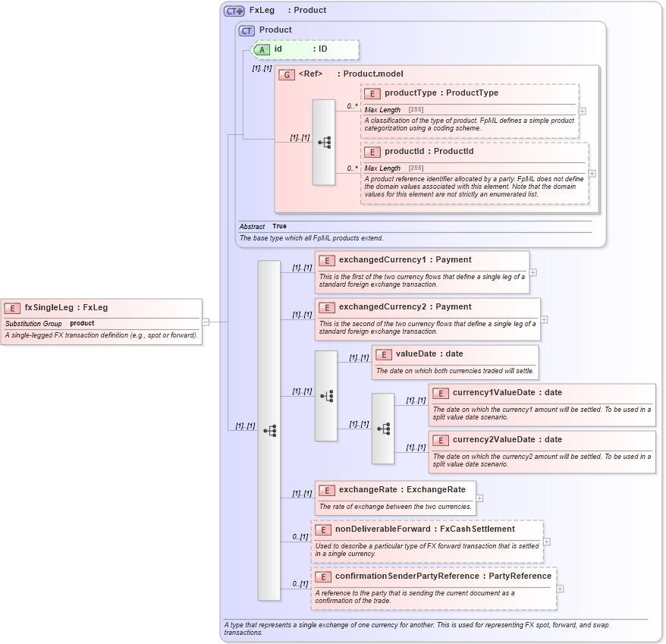Click the 'exchangedCurrency2 : Payment' label
Screen dimensions: 666x644
click(405, 306)
